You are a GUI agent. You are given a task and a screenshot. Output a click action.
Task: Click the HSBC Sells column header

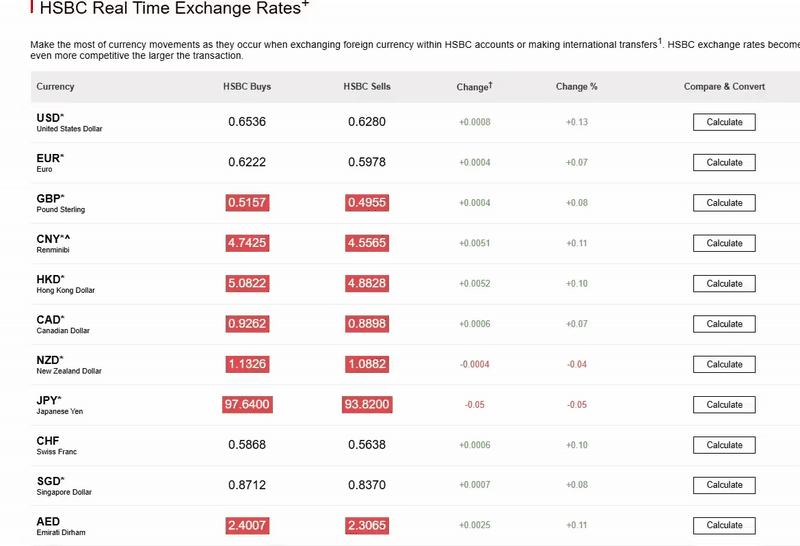[367, 86]
